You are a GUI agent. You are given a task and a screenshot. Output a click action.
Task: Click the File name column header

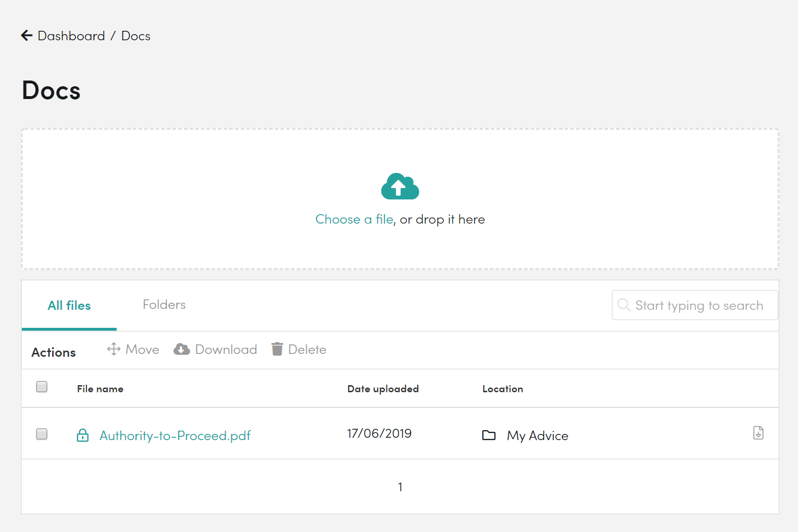point(100,389)
